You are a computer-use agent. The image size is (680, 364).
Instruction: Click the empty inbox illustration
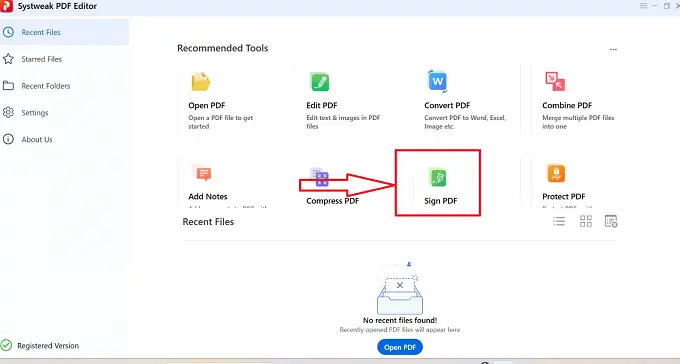pyautogui.click(x=400, y=288)
